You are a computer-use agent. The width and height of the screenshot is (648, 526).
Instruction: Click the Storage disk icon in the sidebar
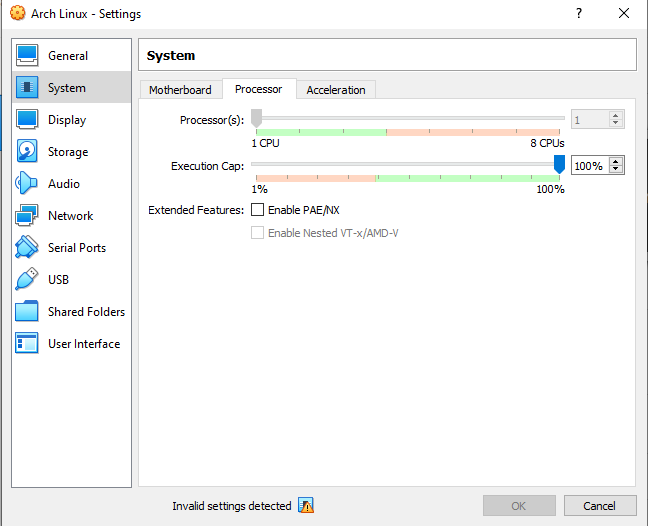(x=27, y=151)
